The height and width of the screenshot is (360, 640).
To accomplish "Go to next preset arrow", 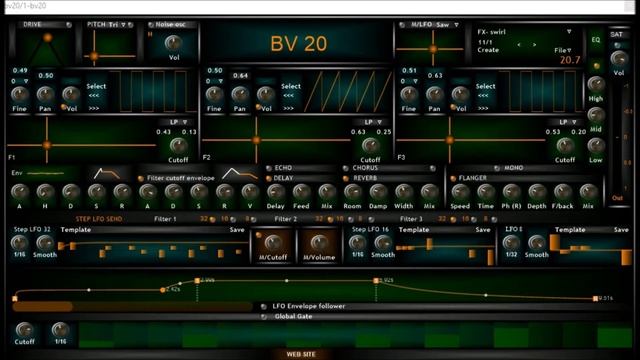I will pyautogui.click(x=534, y=45).
